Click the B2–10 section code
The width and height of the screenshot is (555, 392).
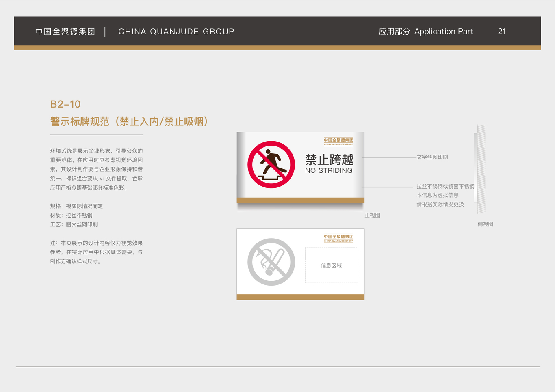[x=65, y=104]
